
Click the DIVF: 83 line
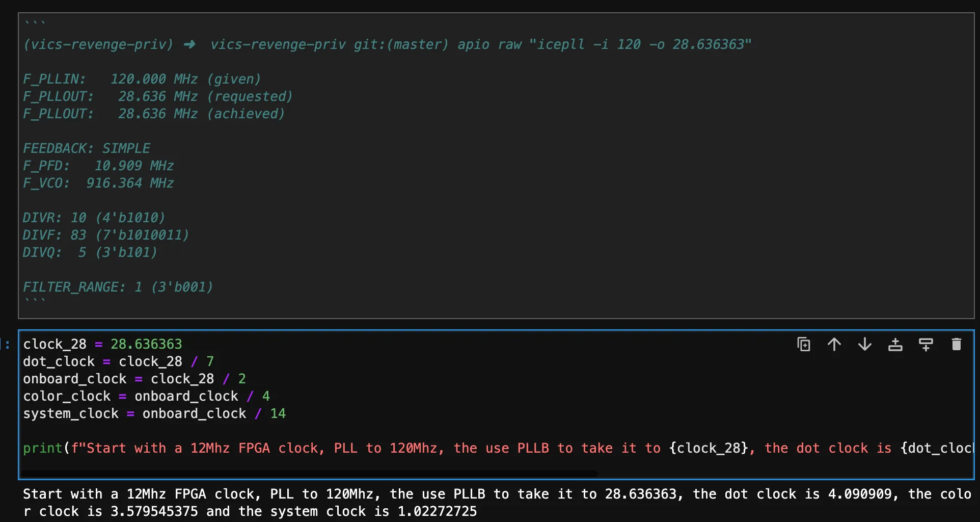105,236
